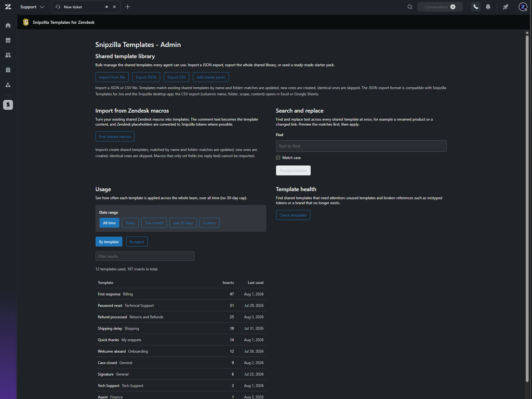This screenshot has width=532, height=399.
Task: Open the user profile avatar
Action: point(523,7)
